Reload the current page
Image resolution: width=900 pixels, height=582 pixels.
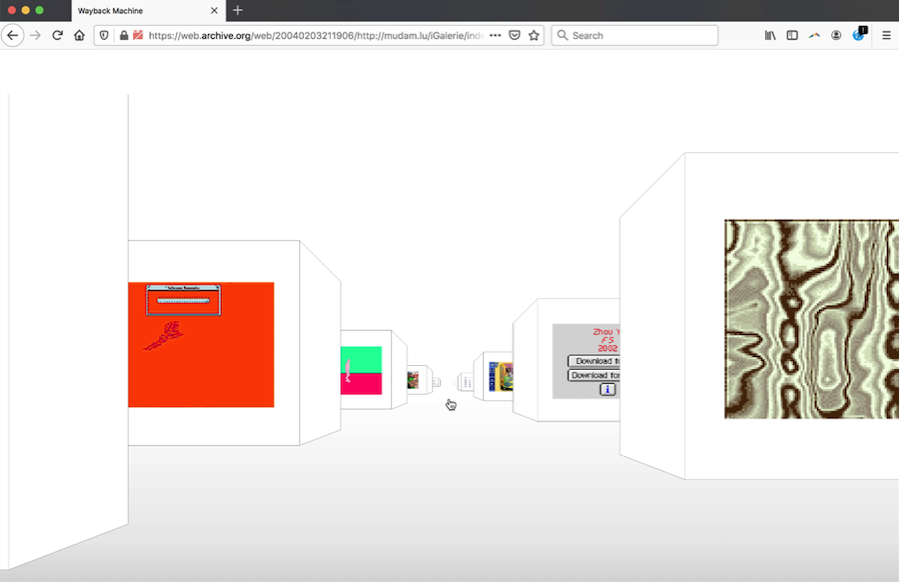57,36
